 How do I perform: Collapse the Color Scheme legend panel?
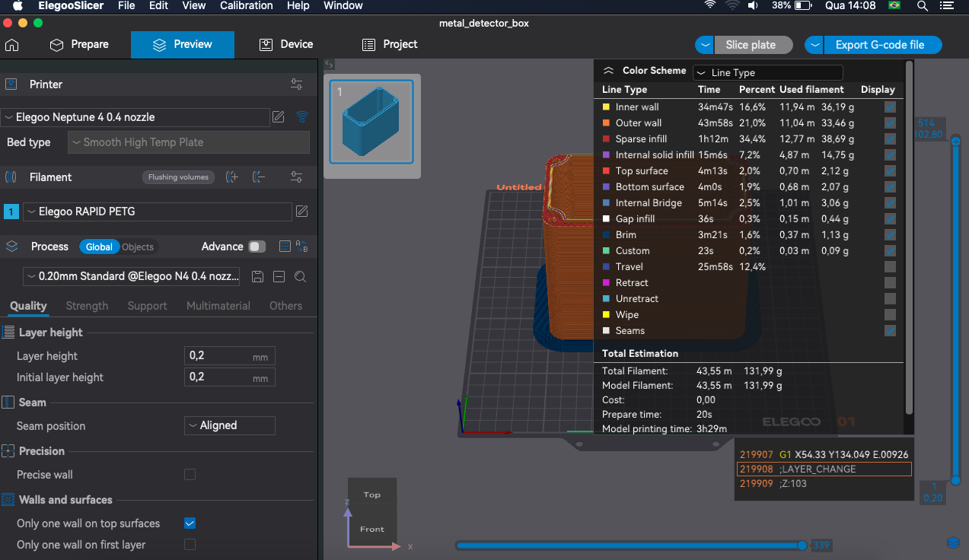[x=608, y=71]
